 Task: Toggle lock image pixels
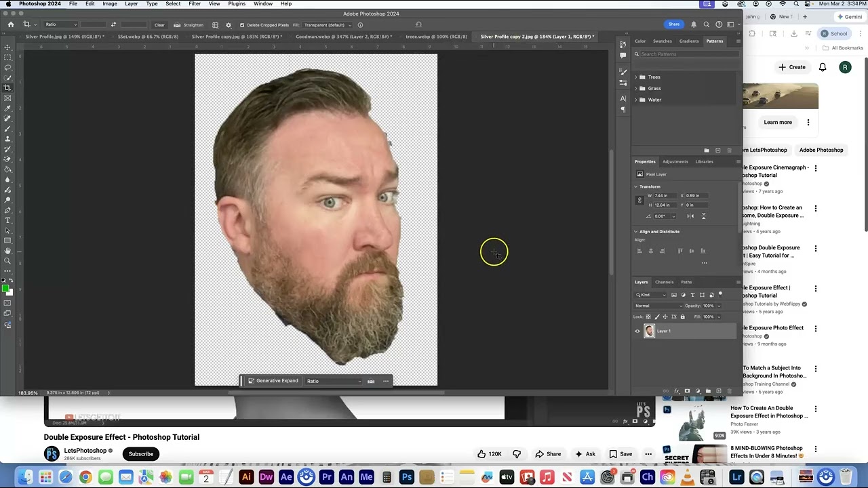(x=656, y=317)
